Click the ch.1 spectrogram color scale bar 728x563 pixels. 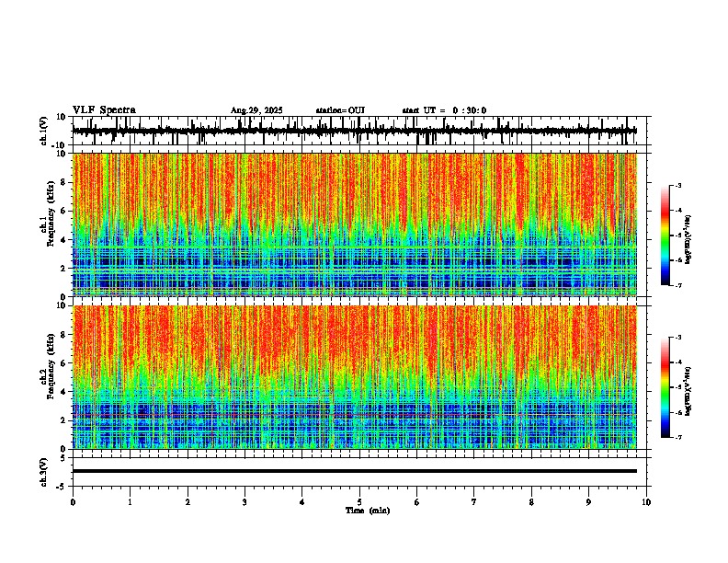665,235
